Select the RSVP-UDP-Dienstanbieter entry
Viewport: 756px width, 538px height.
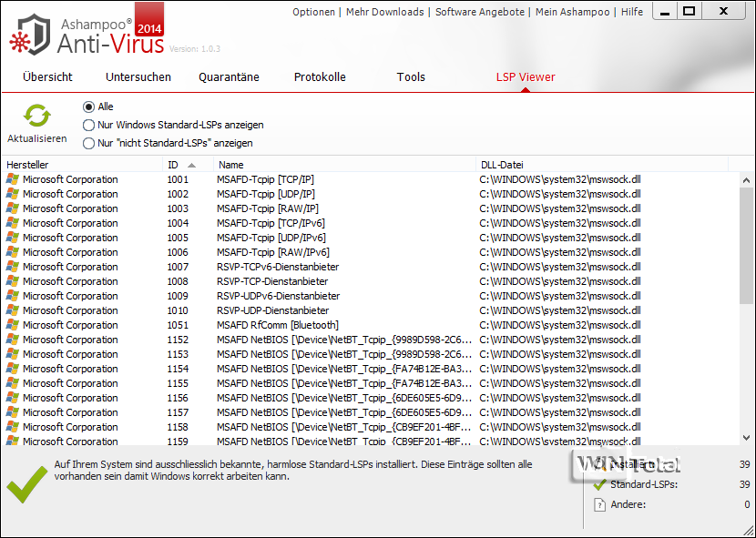[273, 310]
